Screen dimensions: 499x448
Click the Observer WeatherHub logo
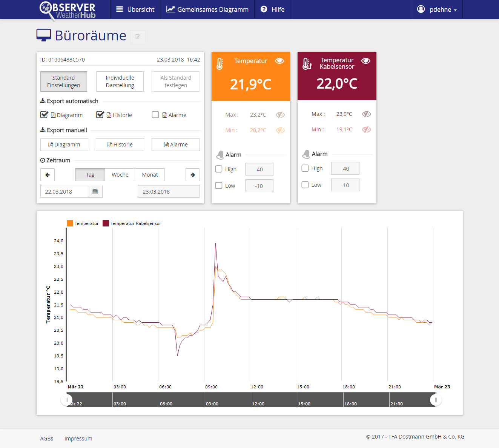[68, 10]
